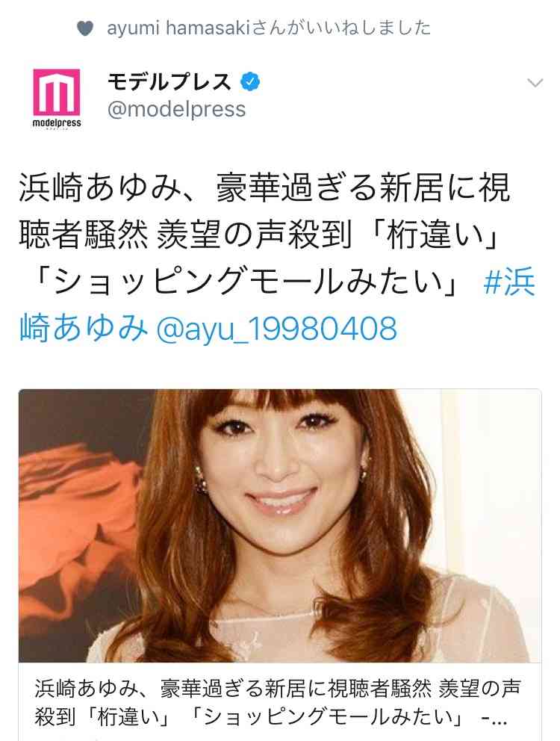Open the article card headline first line
The image size is (560, 741).
pos(278,689)
